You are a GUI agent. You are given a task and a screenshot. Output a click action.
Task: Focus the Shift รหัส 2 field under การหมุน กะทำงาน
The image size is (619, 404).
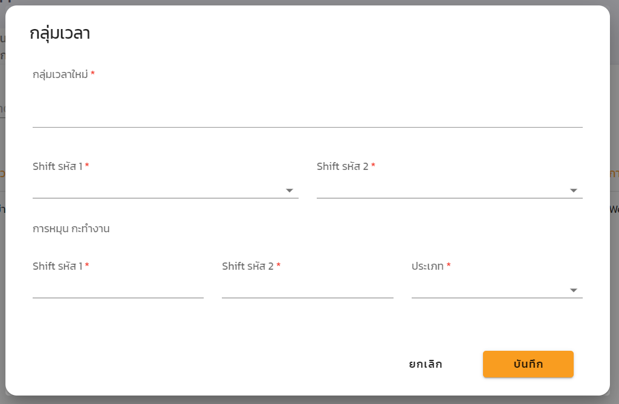click(x=307, y=288)
